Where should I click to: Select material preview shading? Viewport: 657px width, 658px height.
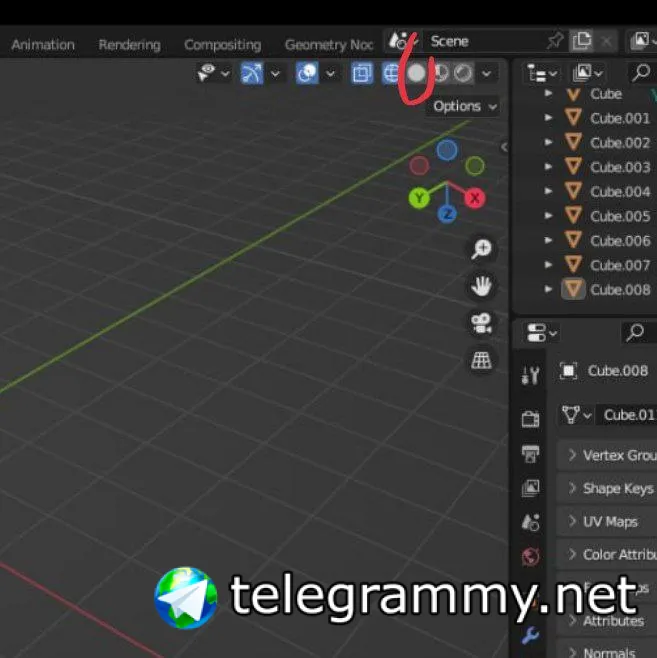point(440,74)
